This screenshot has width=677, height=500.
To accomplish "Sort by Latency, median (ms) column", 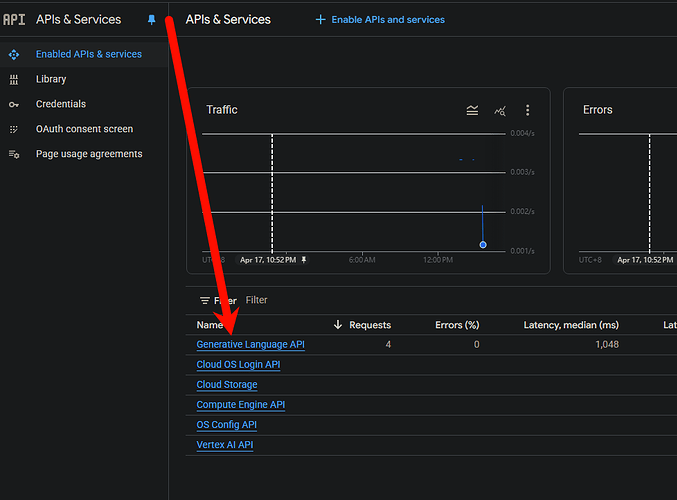I will (571, 325).
